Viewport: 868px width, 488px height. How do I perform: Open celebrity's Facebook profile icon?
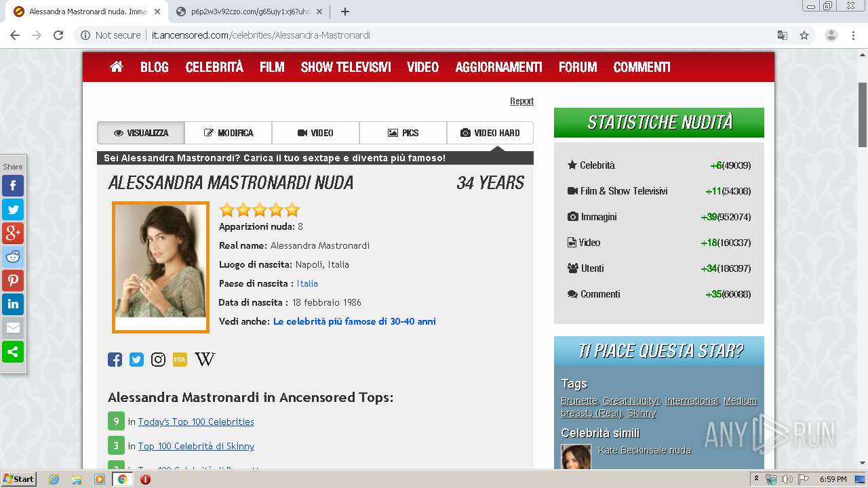pyautogui.click(x=115, y=359)
